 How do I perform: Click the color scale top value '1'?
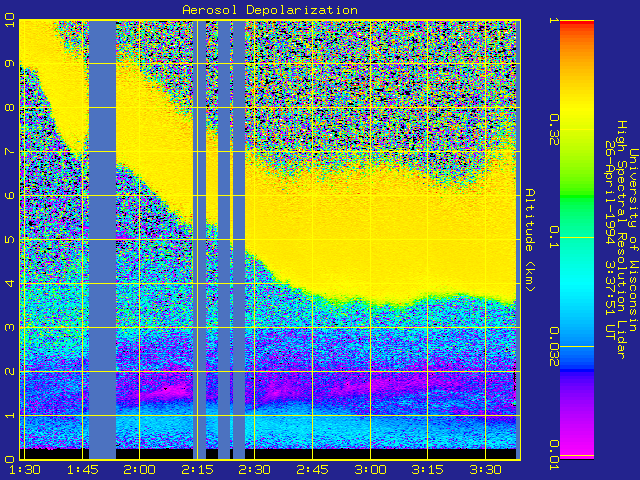pos(554,20)
